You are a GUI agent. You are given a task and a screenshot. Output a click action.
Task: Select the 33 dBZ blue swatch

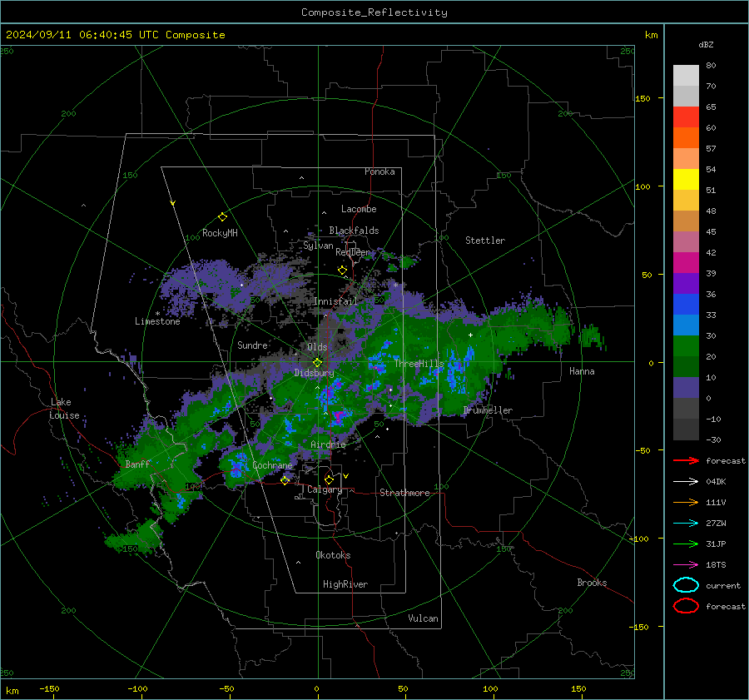coord(686,304)
